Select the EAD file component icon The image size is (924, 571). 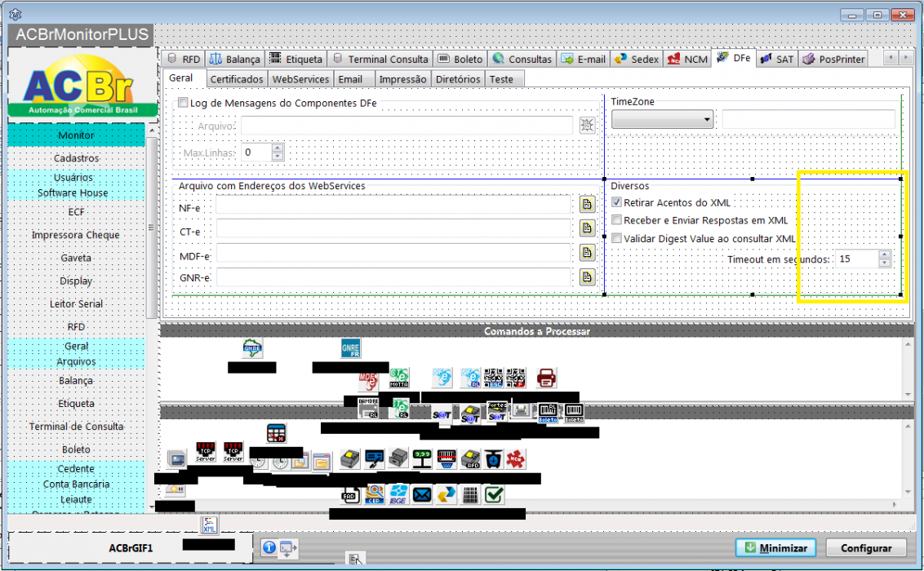click(351, 494)
